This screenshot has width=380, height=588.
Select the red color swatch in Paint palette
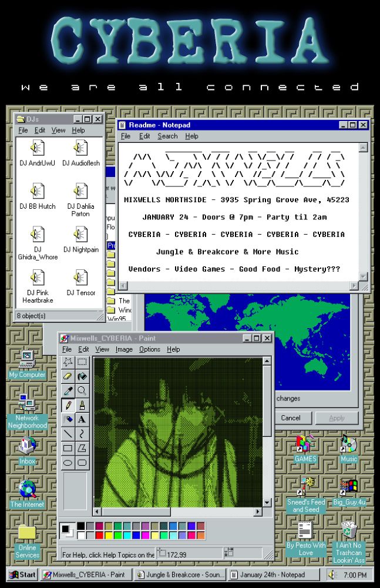pyautogui.click(x=99, y=535)
